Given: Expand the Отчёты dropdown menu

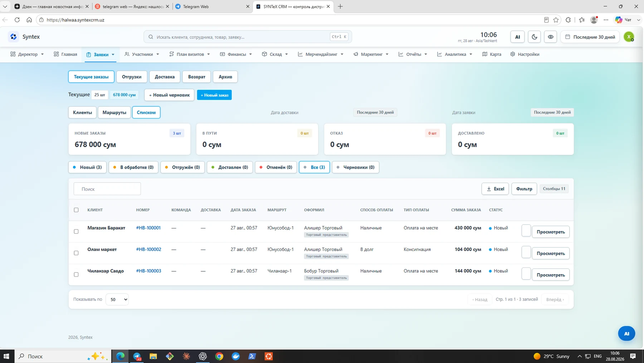Looking at the screenshot, I should (x=413, y=54).
